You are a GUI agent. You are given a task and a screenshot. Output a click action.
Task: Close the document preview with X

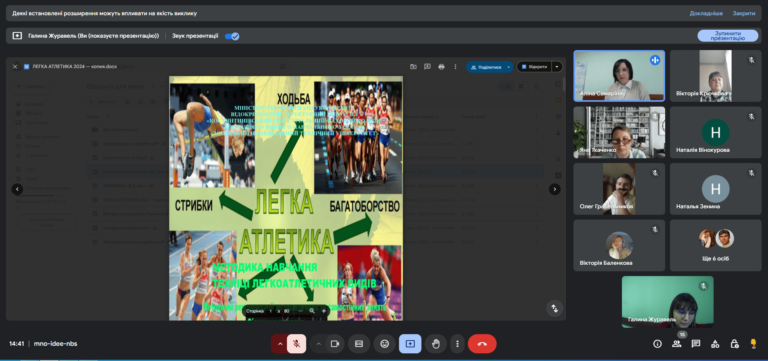click(x=15, y=67)
